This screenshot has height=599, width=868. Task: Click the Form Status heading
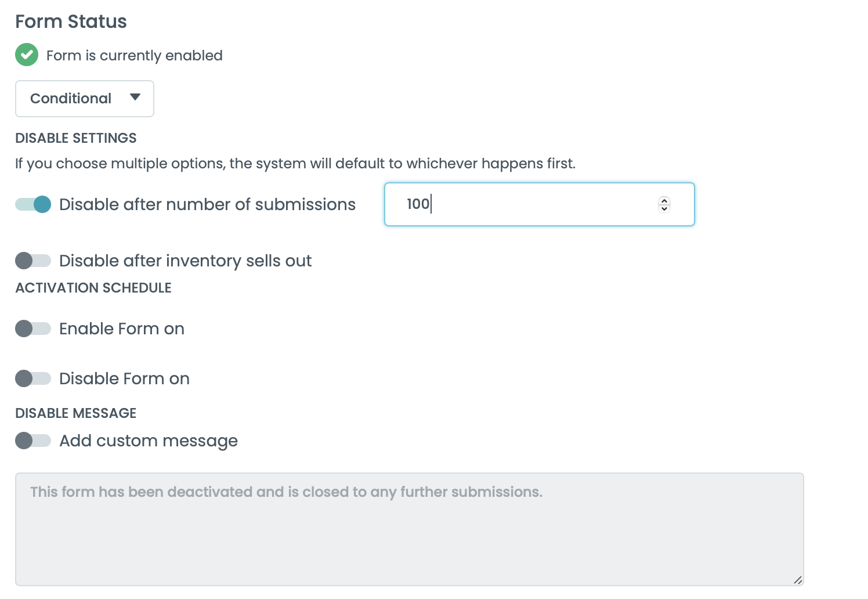pyautogui.click(x=71, y=21)
